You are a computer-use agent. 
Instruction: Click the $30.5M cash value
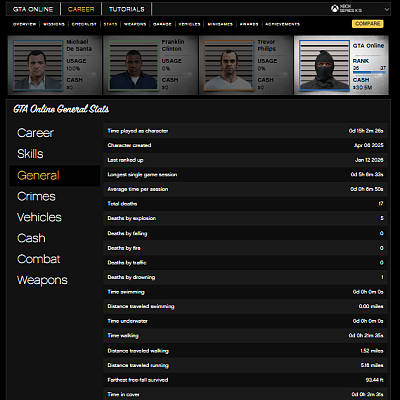tap(363, 88)
